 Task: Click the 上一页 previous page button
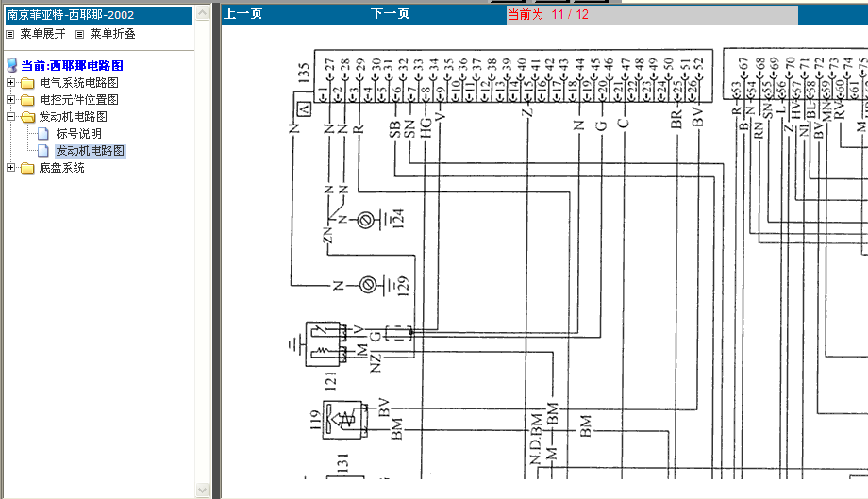pos(242,14)
